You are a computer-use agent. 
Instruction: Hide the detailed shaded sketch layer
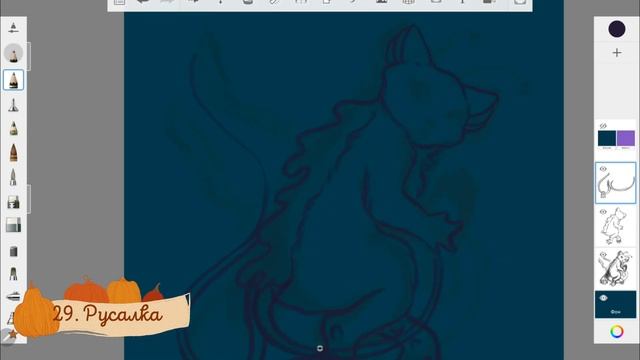(x=603, y=255)
